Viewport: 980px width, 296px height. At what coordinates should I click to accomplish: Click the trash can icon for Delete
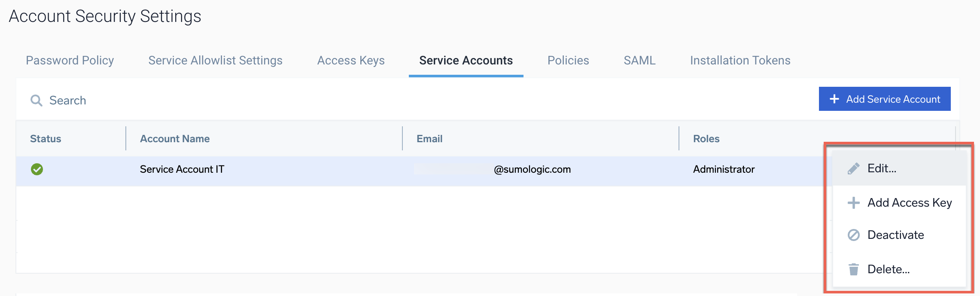click(x=853, y=269)
